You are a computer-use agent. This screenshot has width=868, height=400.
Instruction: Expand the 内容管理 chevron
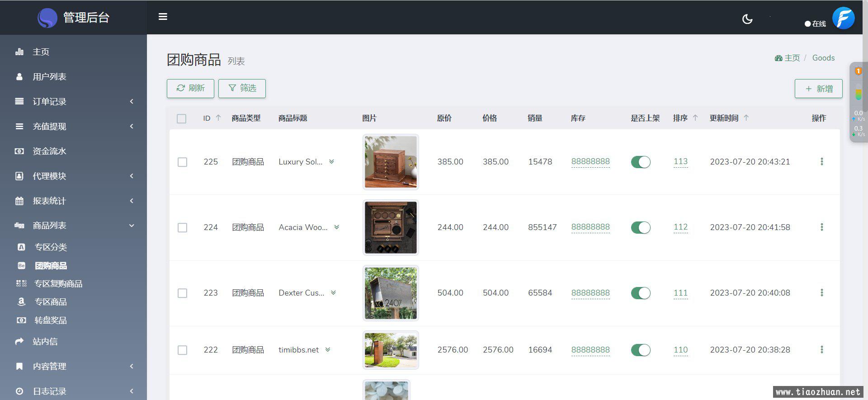pyautogui.click(x=132, y=367)
